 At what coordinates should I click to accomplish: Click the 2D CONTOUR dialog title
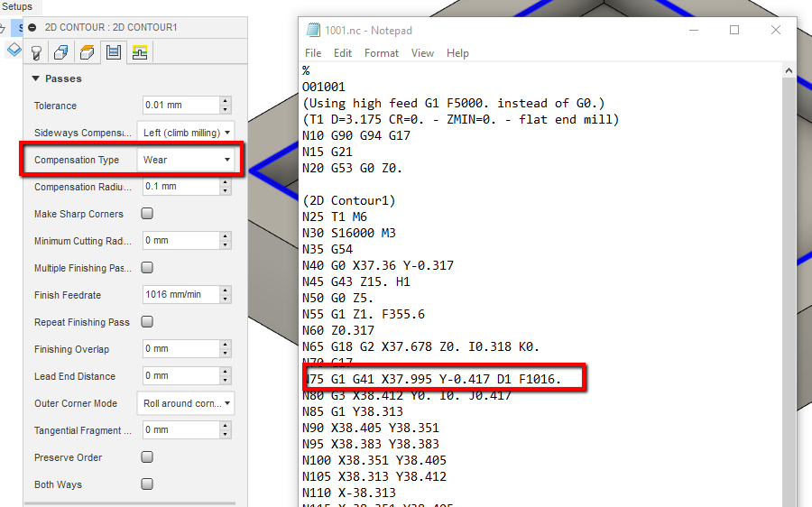tap(111, 27)
